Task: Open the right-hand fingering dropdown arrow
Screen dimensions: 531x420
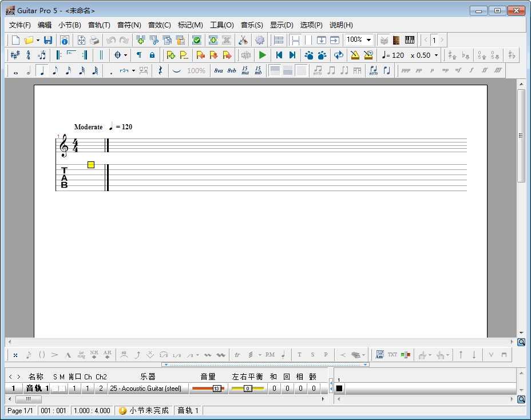Action: click(447, 355)
